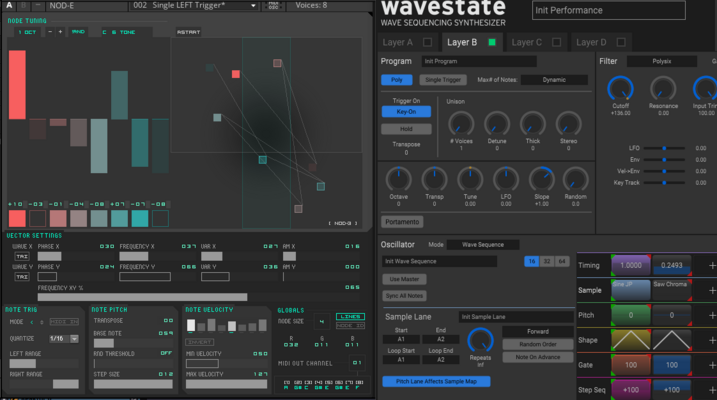Click the Poly voice mode button
The image size is (717, 400).
click(396, 80)
